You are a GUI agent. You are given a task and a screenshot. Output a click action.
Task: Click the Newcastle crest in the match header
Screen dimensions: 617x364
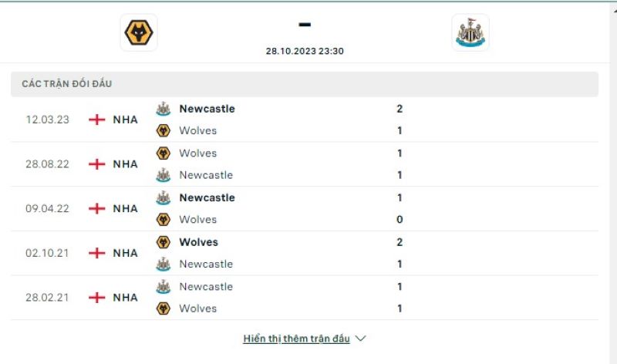pyautogui.click(x=470, y=32)
